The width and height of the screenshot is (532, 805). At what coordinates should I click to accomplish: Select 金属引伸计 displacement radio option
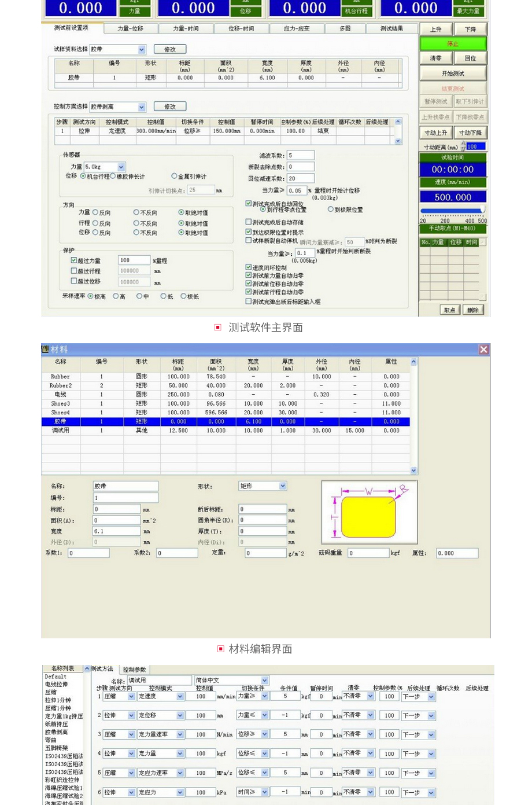pos(174,177)
